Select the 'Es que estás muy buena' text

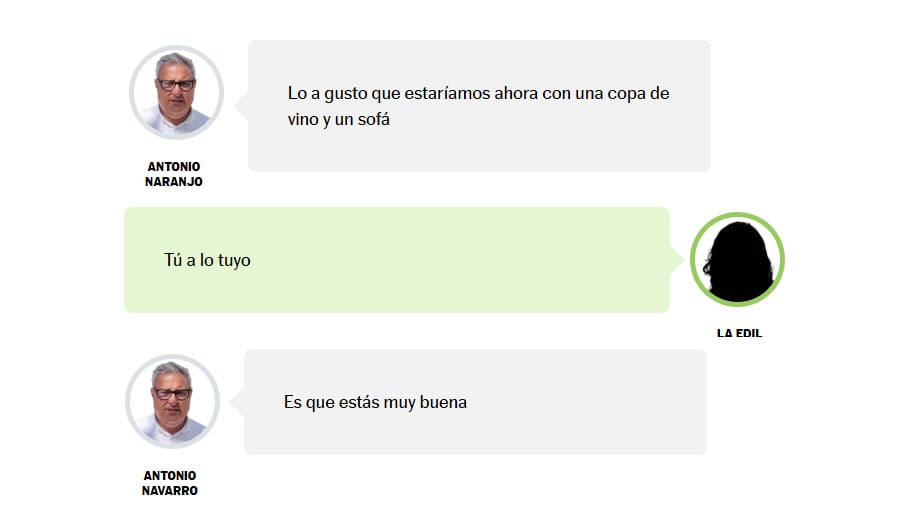point(375,402)
